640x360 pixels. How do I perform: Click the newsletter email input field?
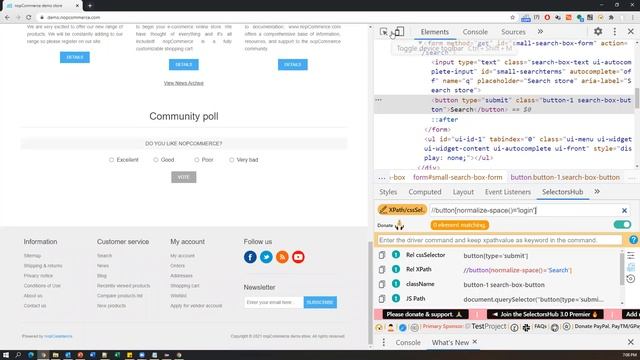273,302
